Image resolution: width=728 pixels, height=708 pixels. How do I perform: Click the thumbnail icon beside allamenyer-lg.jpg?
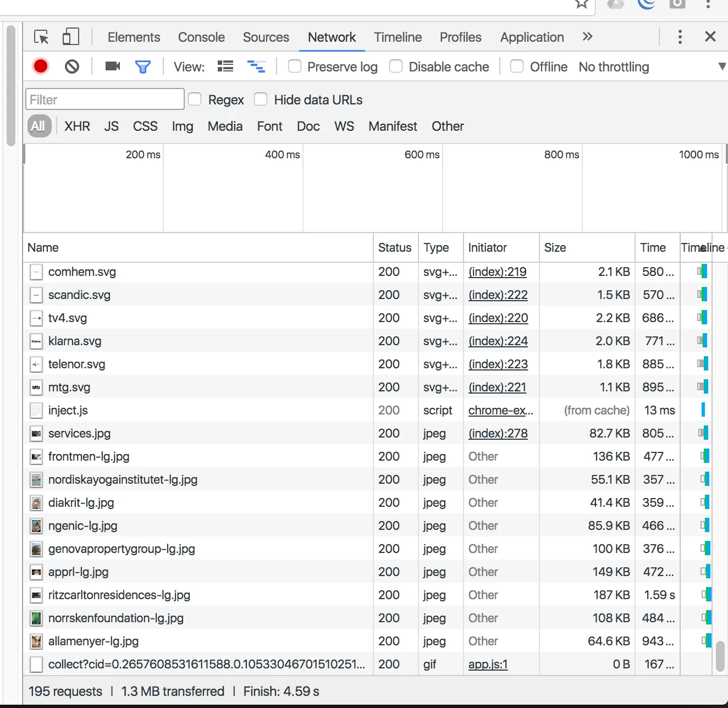(x=36, y=641)
